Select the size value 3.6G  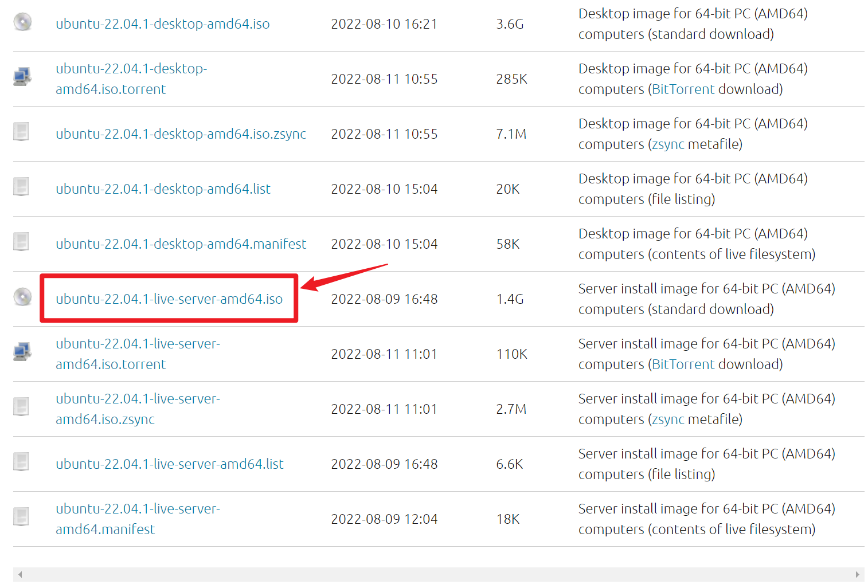pos(510,24)
